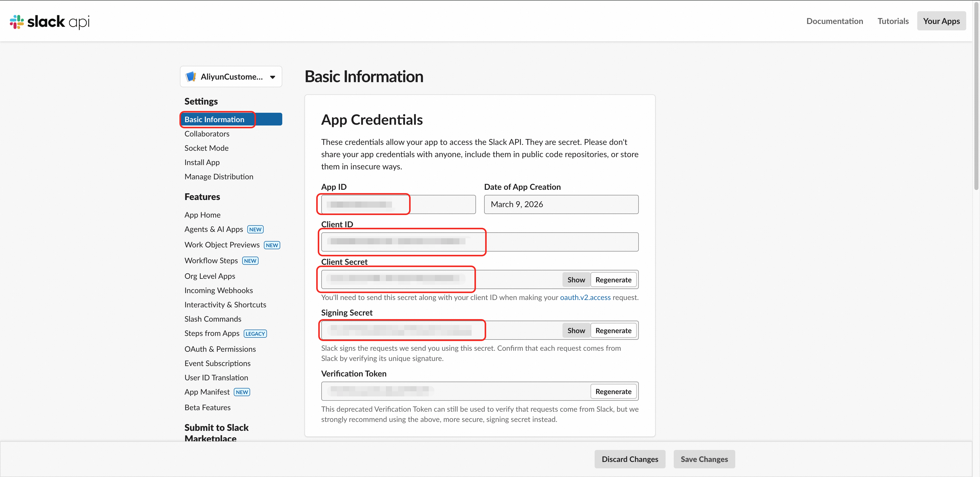Image resolution: width=980 pixels, height=477 pixels.
Task: Click the 'App Credentials' heading
Action: click(x=372, y=119)
